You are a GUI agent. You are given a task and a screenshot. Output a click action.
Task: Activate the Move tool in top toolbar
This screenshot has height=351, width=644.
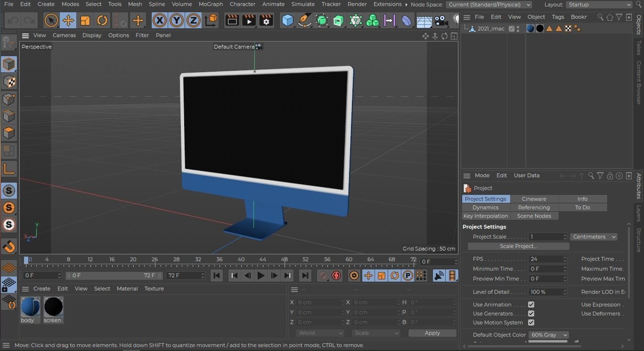point(68,20)
